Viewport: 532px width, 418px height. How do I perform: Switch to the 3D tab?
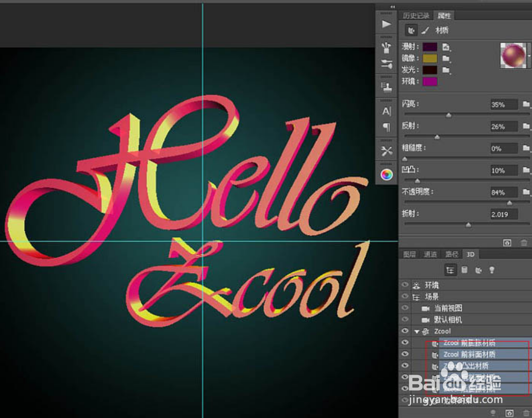point(470,254)
